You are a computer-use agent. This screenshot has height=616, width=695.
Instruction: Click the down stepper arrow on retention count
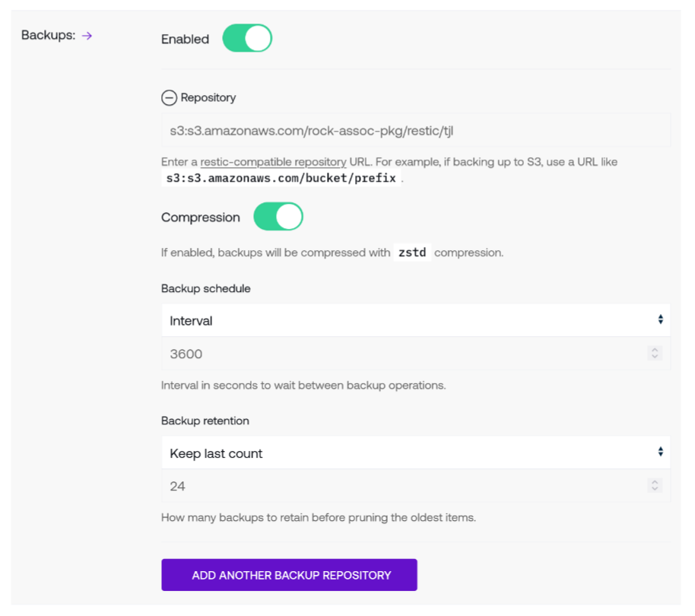tap(655, 489)
